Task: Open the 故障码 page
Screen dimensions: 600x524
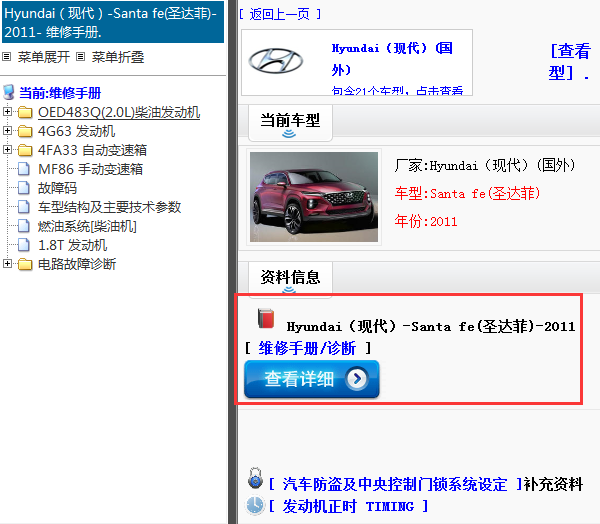Action: click(57, 188)
